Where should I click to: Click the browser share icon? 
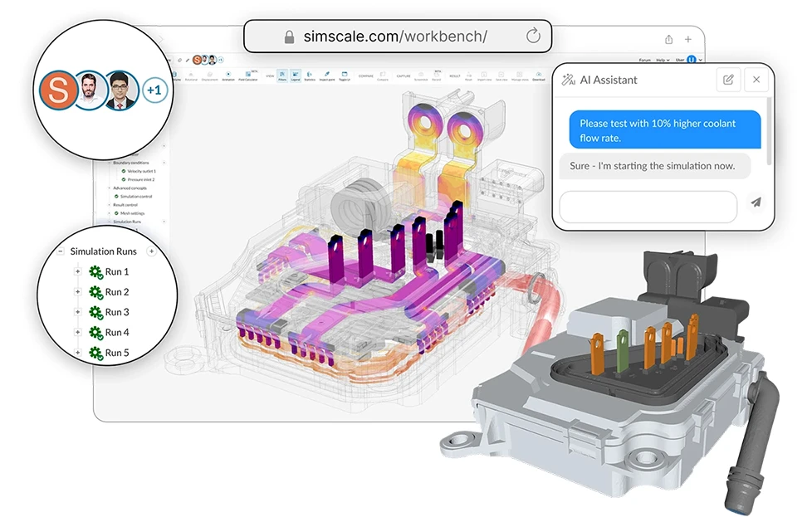tap(668, 39)
